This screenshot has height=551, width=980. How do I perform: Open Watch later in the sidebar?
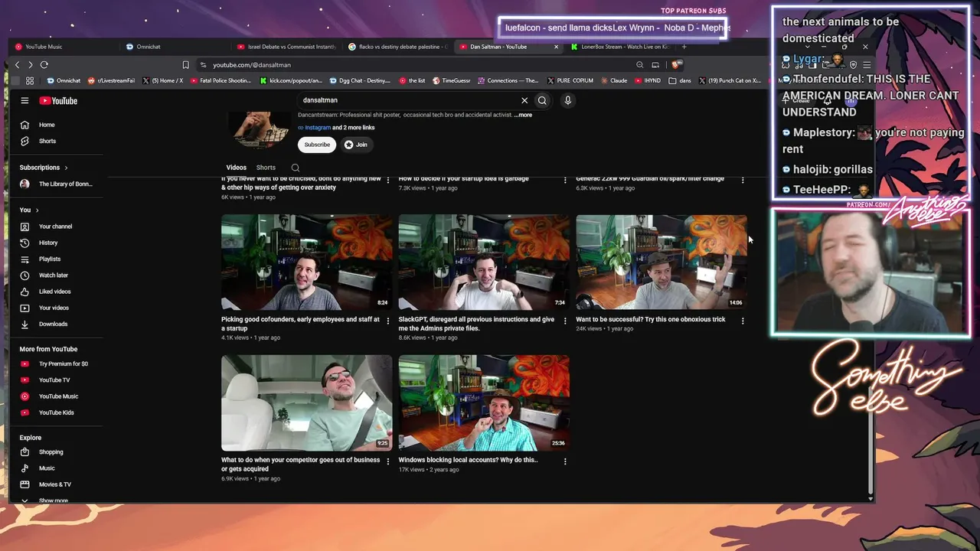click(53, 275)
